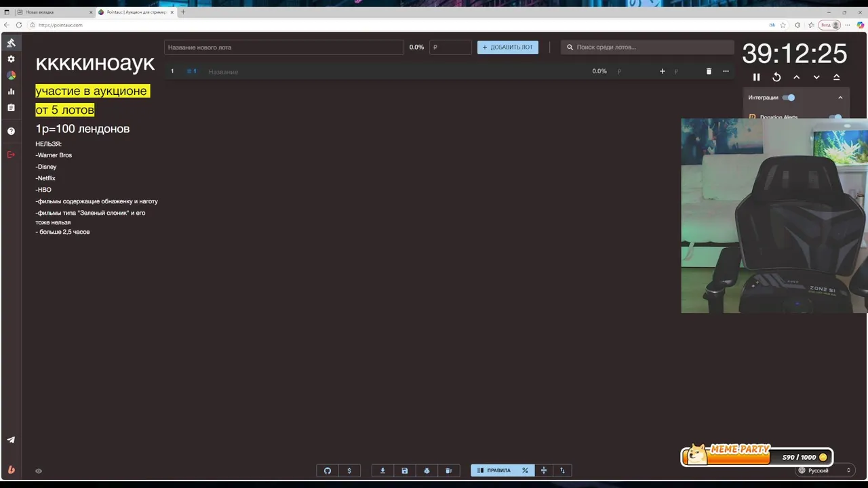Open statistics bar chart icon in sidebar
This screenshot has width=868, height=488.
pos(11,91)
